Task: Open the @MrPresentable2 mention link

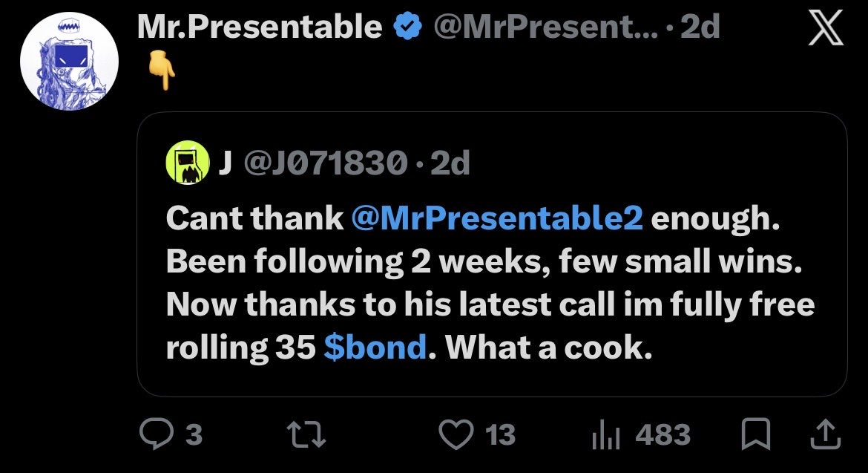Action: 497,218
